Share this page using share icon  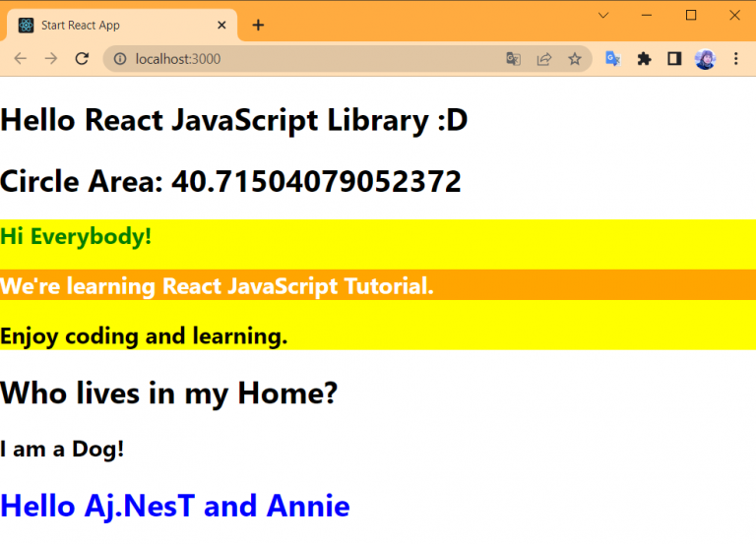pyautogui.click(x=543, y=59)
